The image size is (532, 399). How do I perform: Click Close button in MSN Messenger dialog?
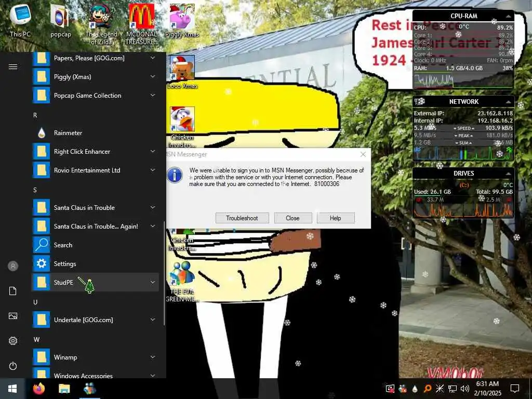point(292,218)
